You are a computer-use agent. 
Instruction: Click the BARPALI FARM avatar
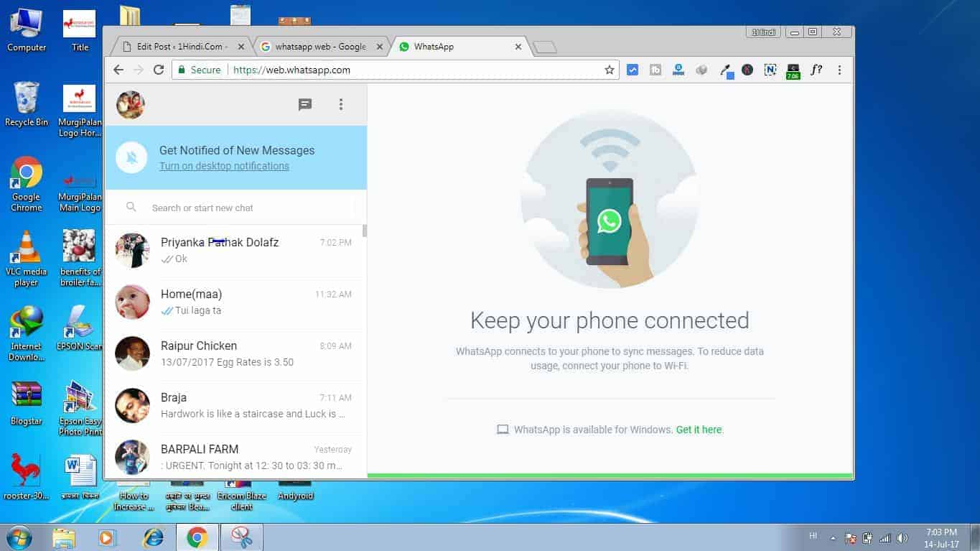(x=132, y=458)
